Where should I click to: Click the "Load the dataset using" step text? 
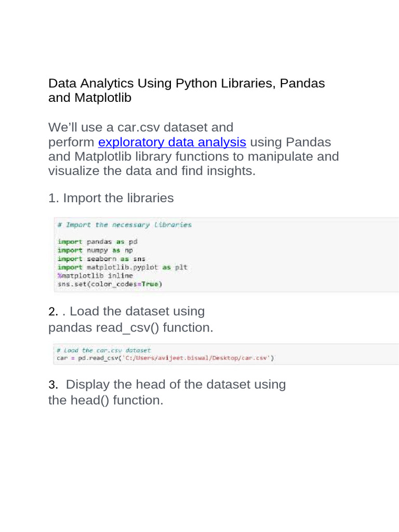tap(137, 312)
